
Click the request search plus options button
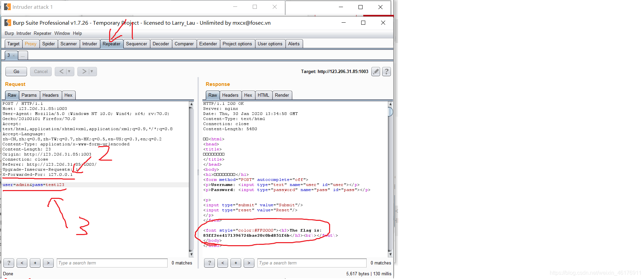pos(35,263)
